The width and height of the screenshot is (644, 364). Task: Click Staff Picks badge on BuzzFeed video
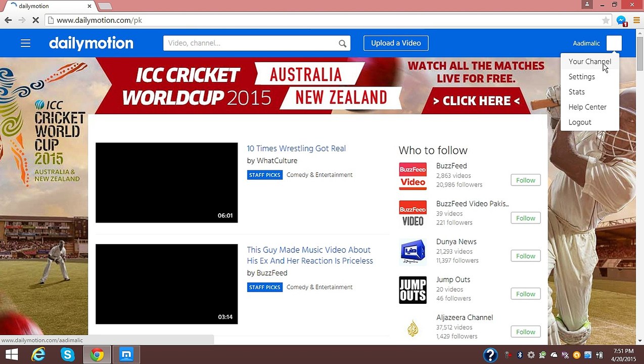point(265,287)
